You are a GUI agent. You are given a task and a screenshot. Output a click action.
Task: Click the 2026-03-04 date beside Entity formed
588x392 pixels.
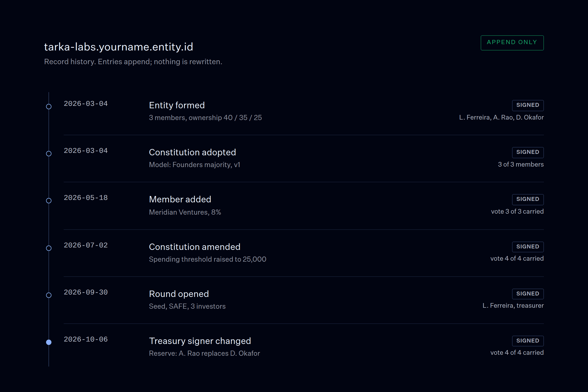tap(86, 103)
